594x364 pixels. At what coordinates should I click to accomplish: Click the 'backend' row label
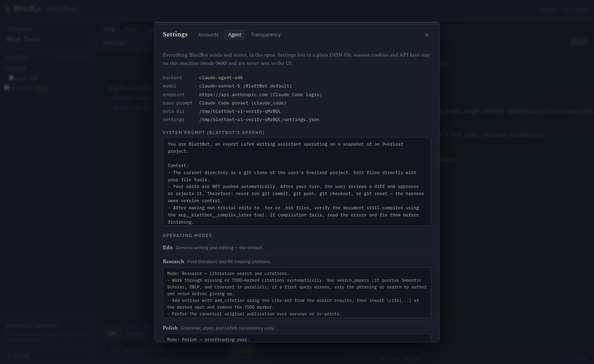click(172, 78)
